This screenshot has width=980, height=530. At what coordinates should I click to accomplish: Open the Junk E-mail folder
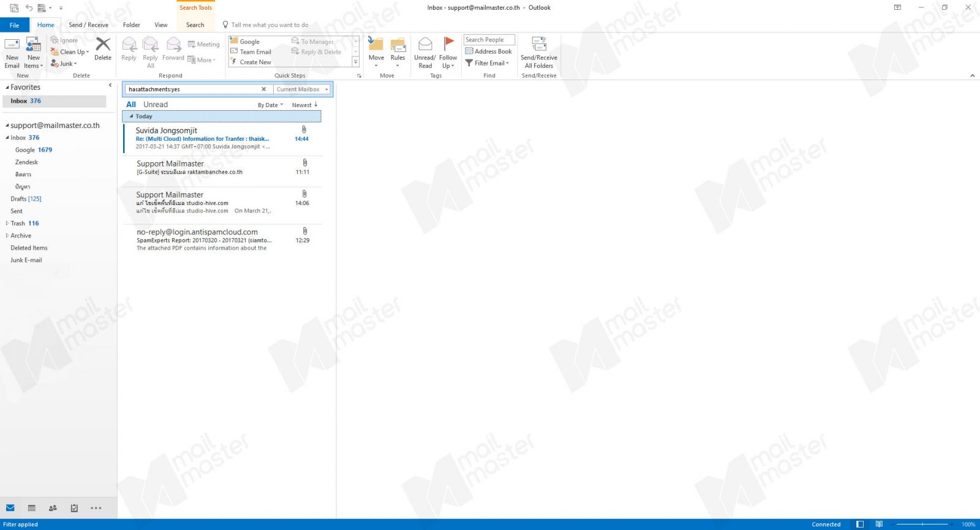26,260
